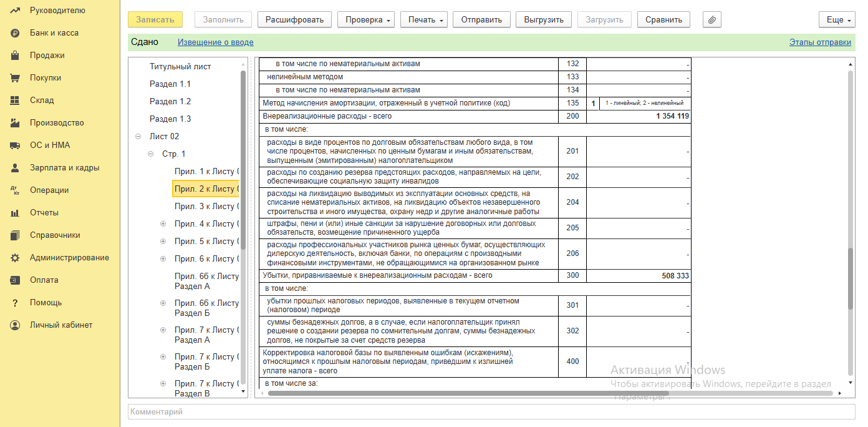Open the Зарплата и кадры person icon
This screenshot has height=427, width=868.
tap(16, 168)
